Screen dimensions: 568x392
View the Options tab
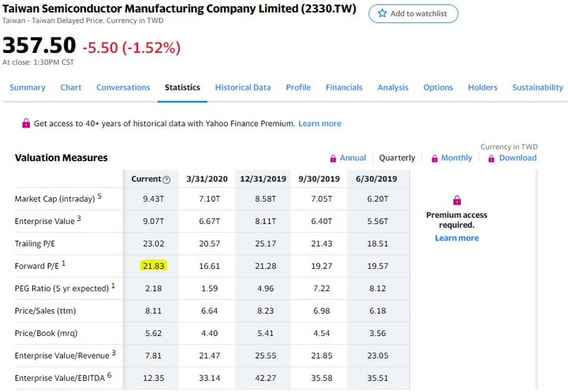(x=438, y=88)
